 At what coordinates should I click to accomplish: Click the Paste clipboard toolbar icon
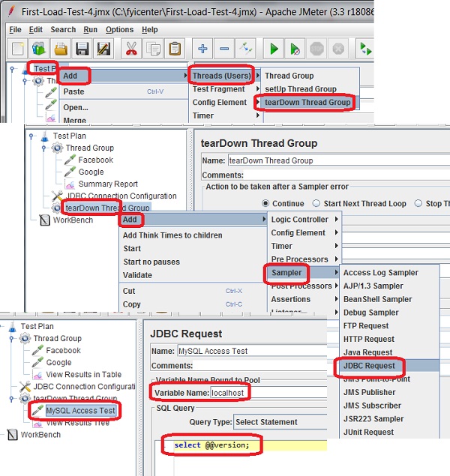pyautogui.click(x=175, y=49)
